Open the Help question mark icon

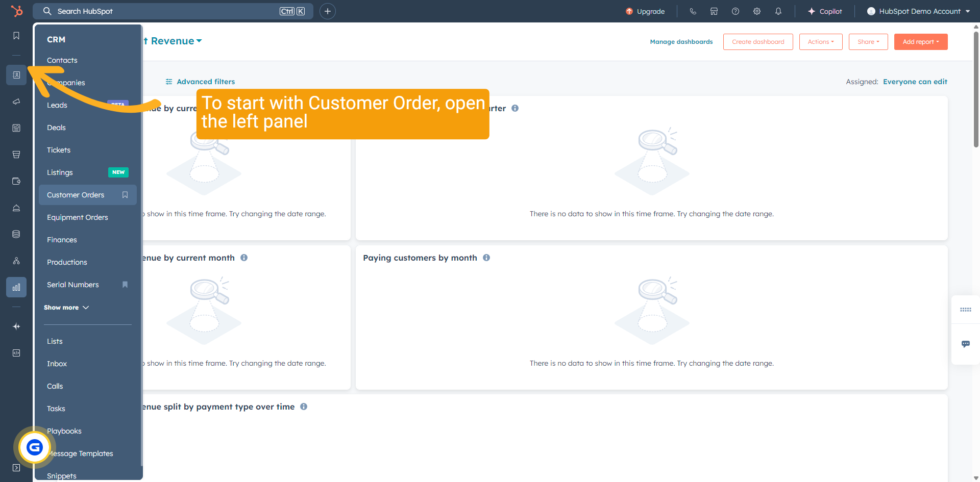pyautogui.click(x=736, y=11)
